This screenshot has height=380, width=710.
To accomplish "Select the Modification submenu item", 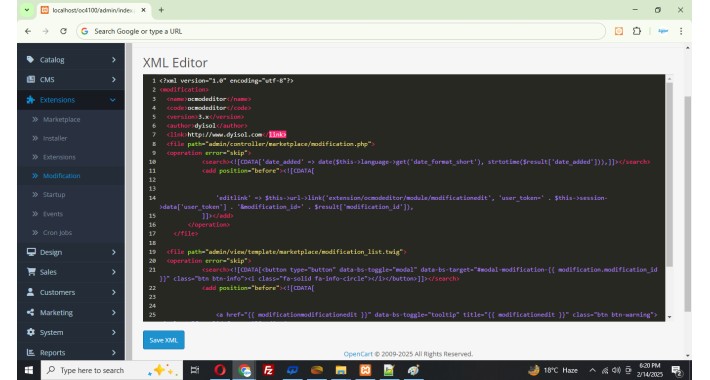I will (62, 176).
